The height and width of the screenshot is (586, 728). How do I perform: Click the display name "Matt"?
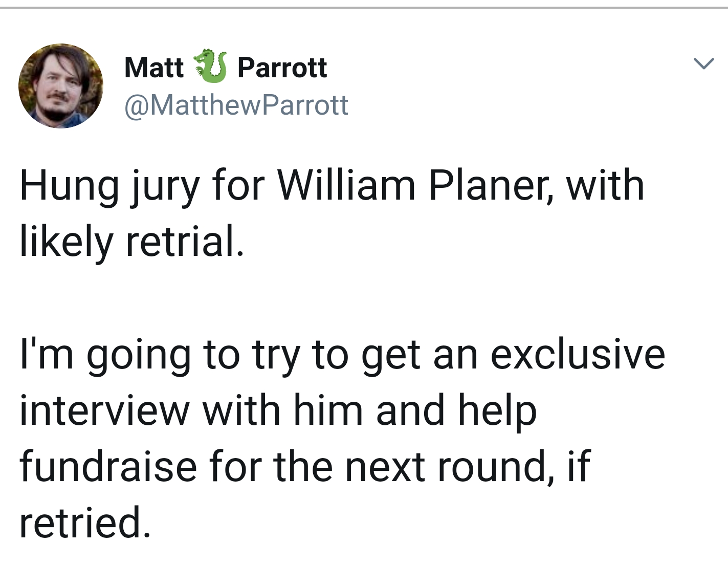coord(154,68)
